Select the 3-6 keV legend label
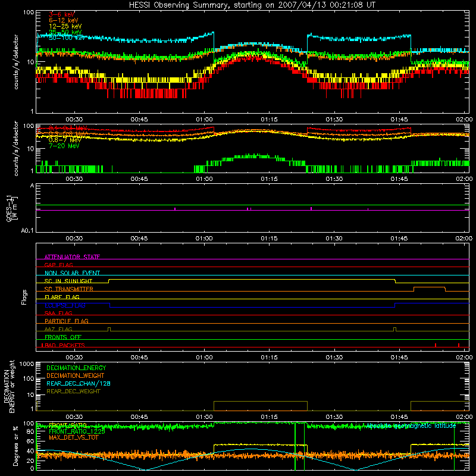The image size is (476, 476). (x=61, y=14)
